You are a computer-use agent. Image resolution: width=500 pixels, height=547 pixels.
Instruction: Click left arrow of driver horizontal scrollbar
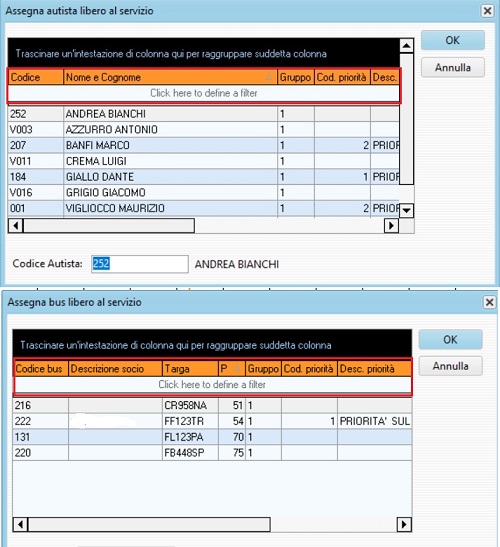click(x=16, y=226)
